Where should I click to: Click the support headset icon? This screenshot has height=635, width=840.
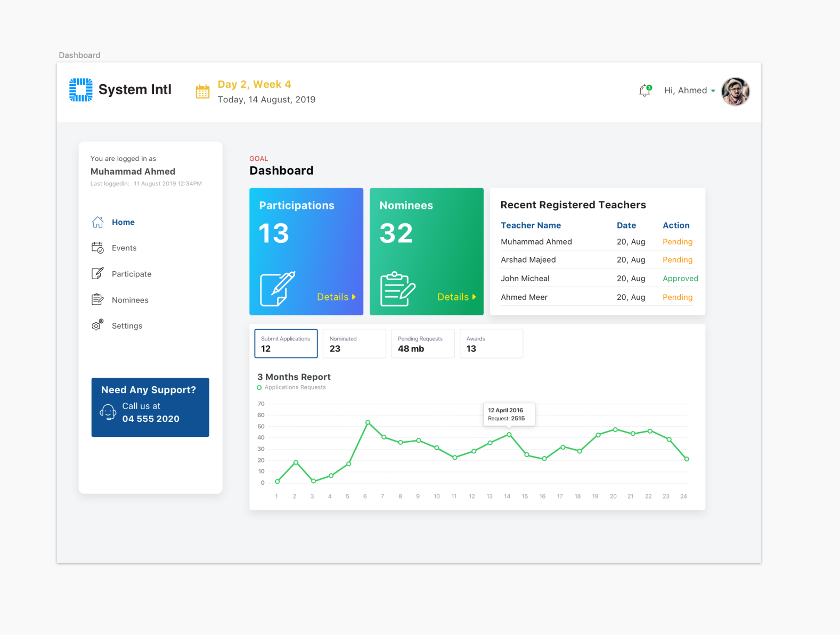tap(108, 412)
